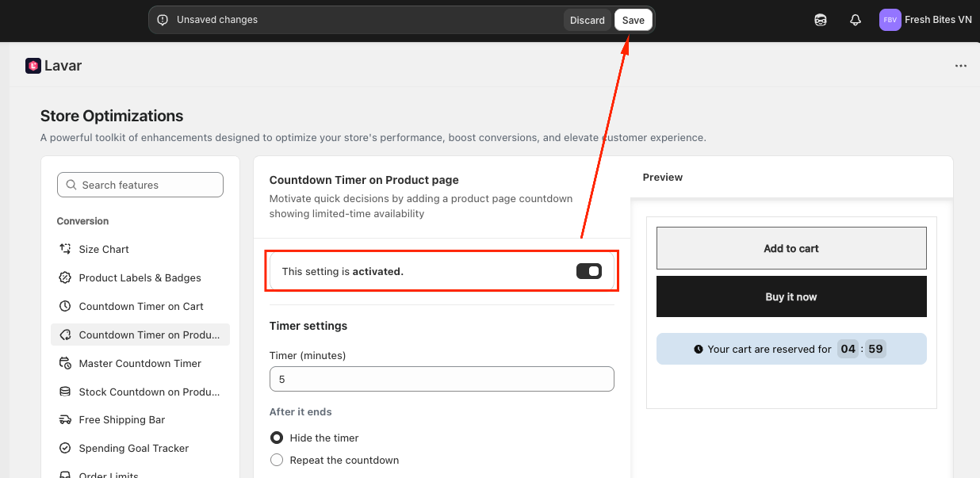Viewport: 980px width, 478px height.
Task: Select the Repeat the countdown radio option
Action: pyautogui.click(x=277, y=460)
